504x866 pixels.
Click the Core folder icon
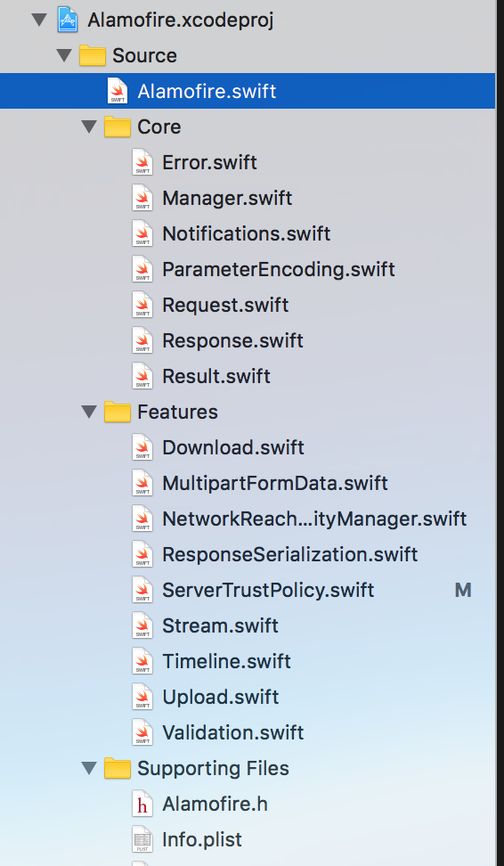(118, 127)
